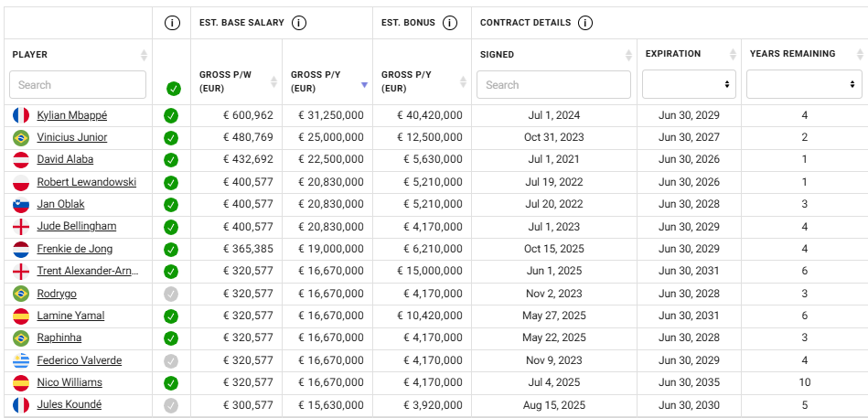Click the Signed date search field
Viewport: 868px width, 418px height.
553,85
